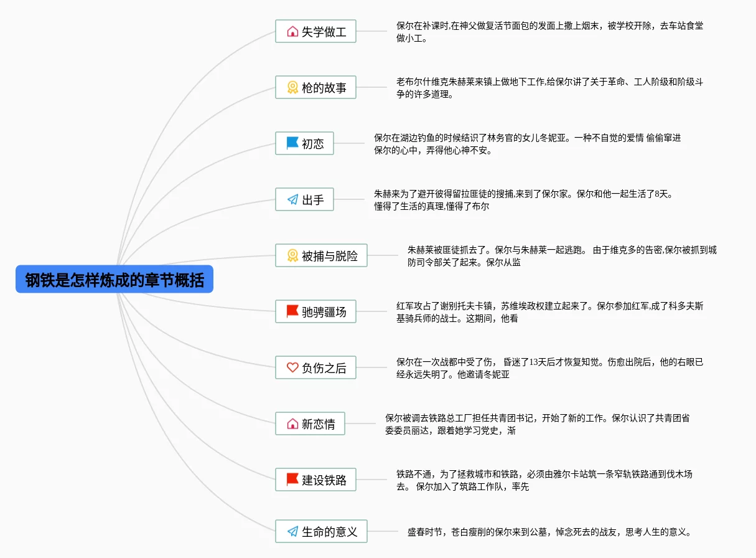The image size is (756, 558).
Task: Select the central topic 钢铁是怎样炼成的章节概括
Action: 114,280
